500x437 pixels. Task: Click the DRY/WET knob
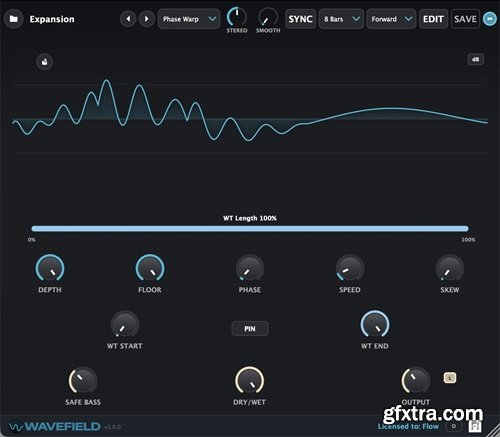pos(250,381)
